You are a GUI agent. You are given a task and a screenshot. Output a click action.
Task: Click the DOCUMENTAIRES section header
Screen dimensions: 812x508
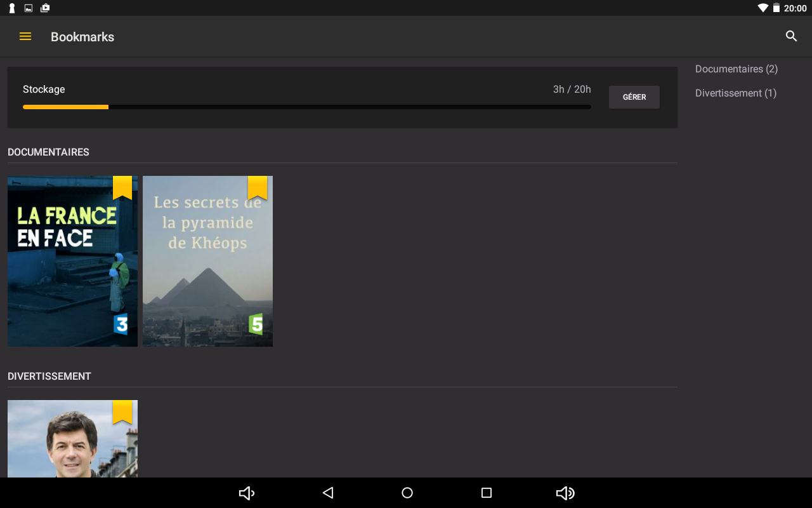point(48,152)
